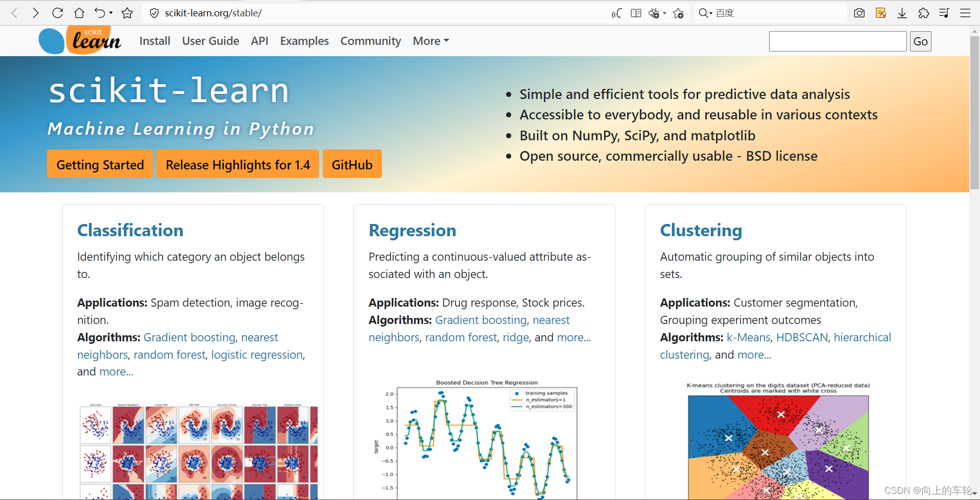Open logistic regression link
This screenshot has height=500, width=980.
tap(257, 355)
